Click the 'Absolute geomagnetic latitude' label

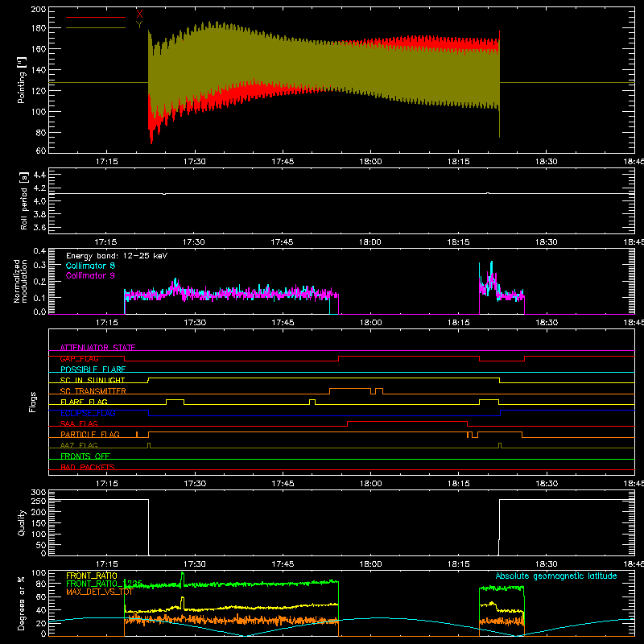tap(556, 576)
